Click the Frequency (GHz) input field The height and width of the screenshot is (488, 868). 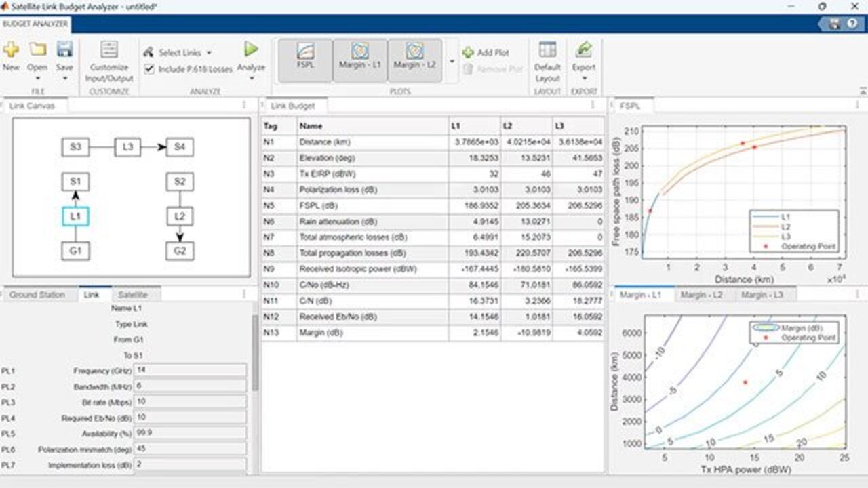(190, 371)
